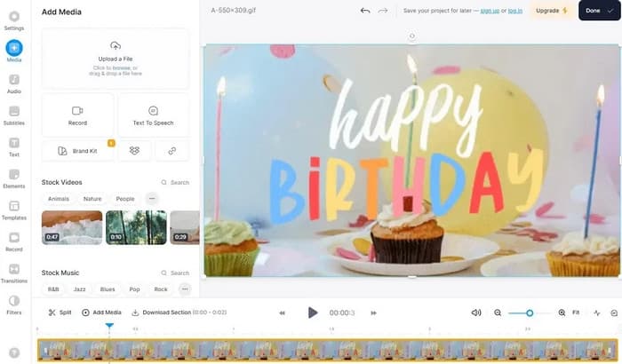Click the zoom out magnifier icon
The height and width of the screenshot is (364, 622).
(x=498, y=313)
